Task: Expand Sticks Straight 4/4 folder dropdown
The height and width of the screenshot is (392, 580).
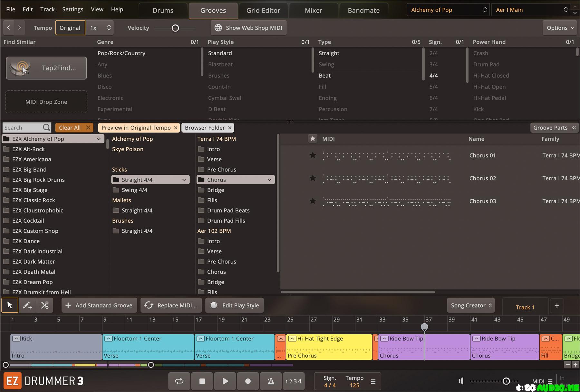Action: (x=184, y=180)
